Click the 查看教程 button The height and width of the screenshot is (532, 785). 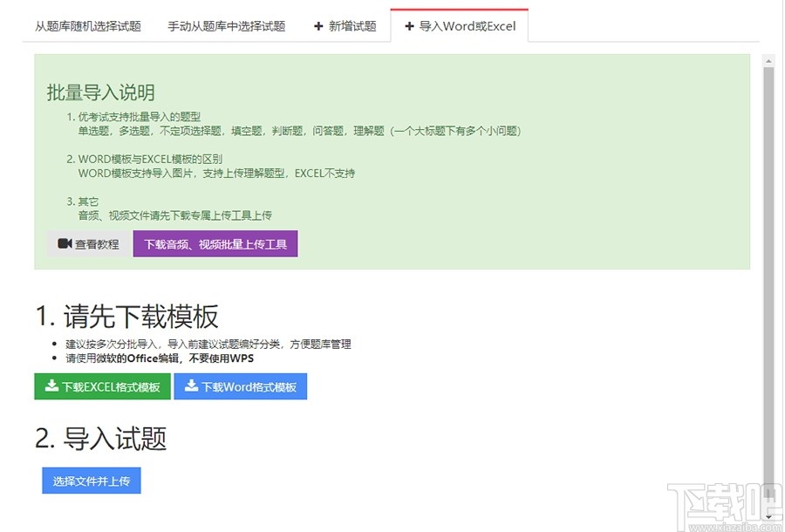coord(86,244)
